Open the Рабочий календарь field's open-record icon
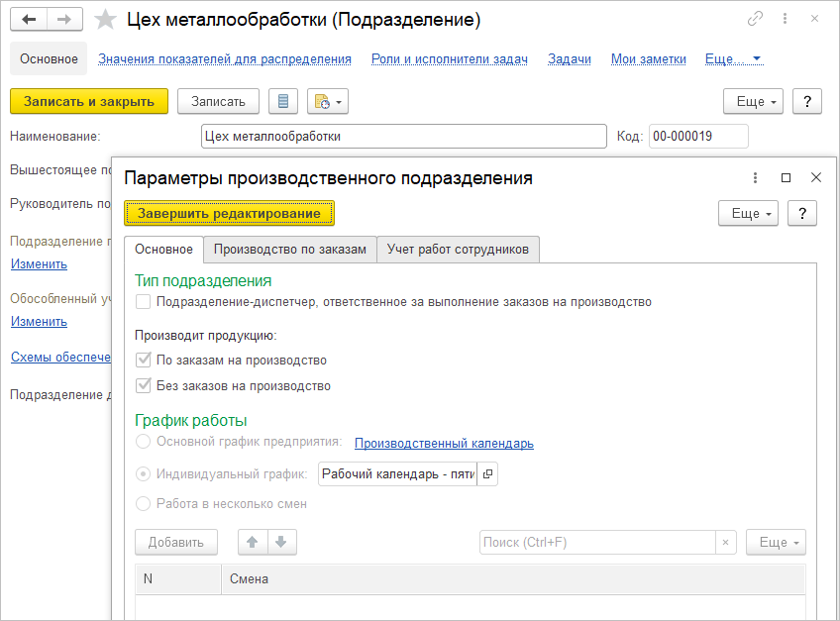The height and width of the screenshot is (621, 840). 487,474
